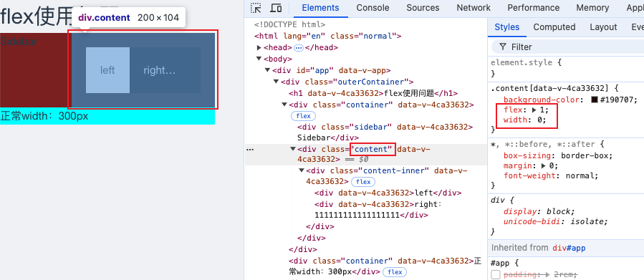Screen dimensions: 644x280
Task: Collapse the content-inner div node
Action: 302,170
